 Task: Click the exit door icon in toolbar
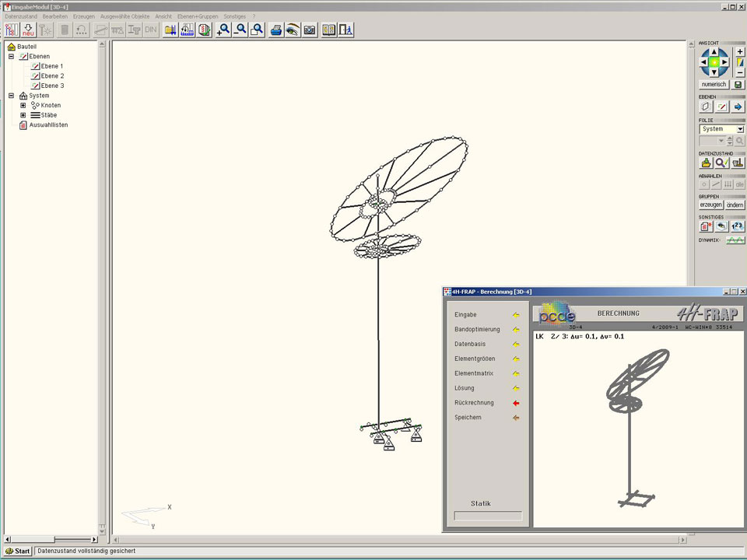[346, 30]
